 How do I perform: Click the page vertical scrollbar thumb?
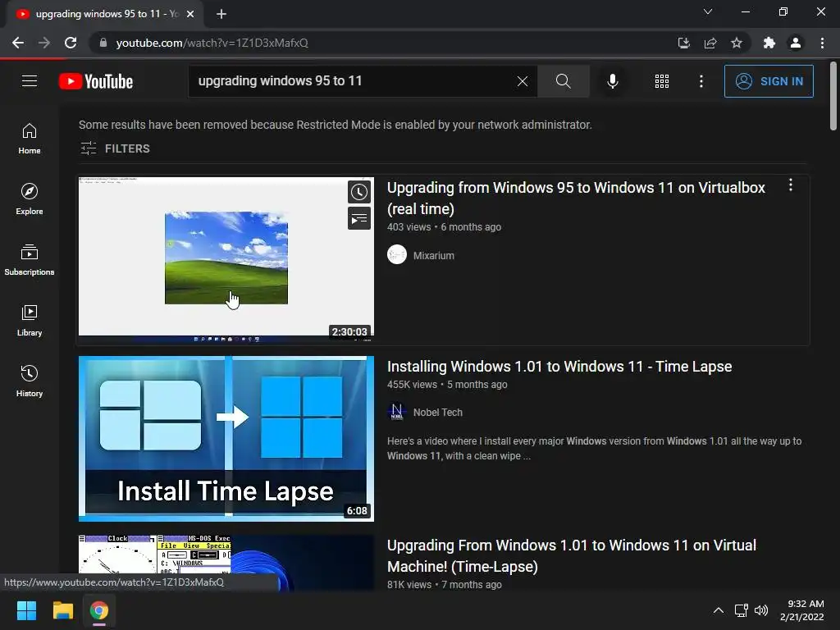pyautogui.click(x=833, y=97)
